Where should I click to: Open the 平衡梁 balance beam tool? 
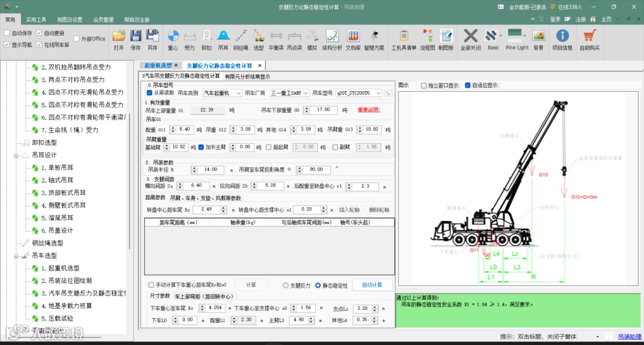pyautogui.click(x=276, y=40)
